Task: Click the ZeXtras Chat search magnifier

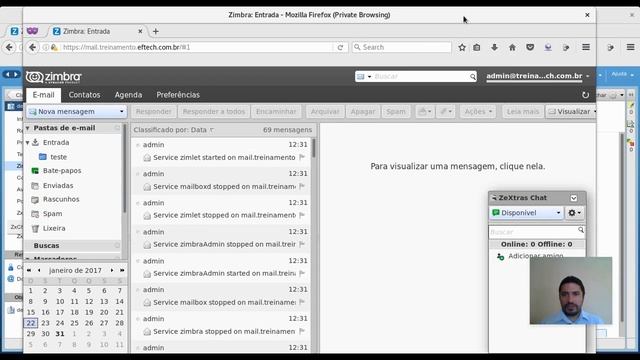Action: [x=580, y=230]
